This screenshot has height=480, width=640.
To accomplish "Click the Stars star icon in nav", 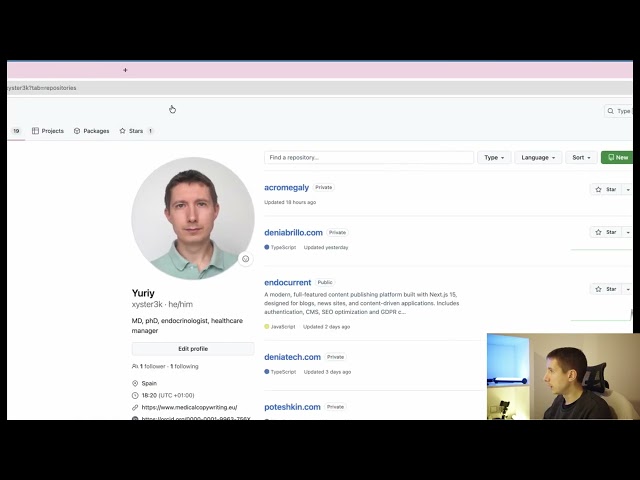I will [122, 131].
